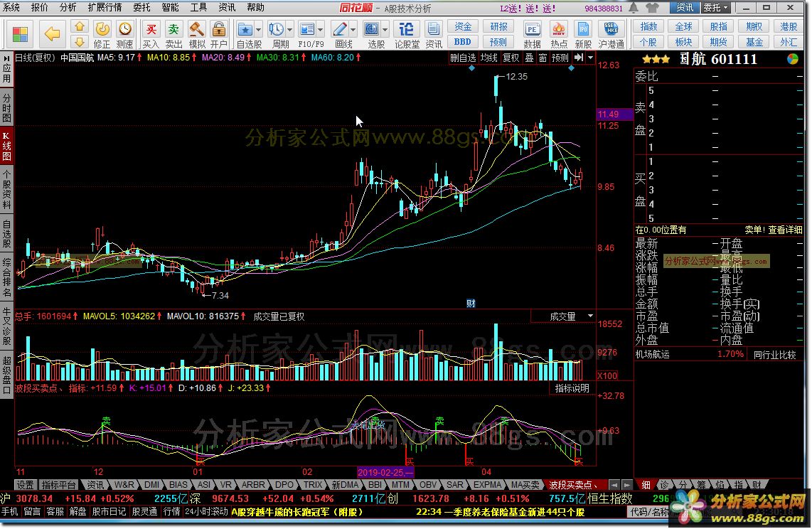Expand the 画线 dropdown arrow

[x=353, y=29]
